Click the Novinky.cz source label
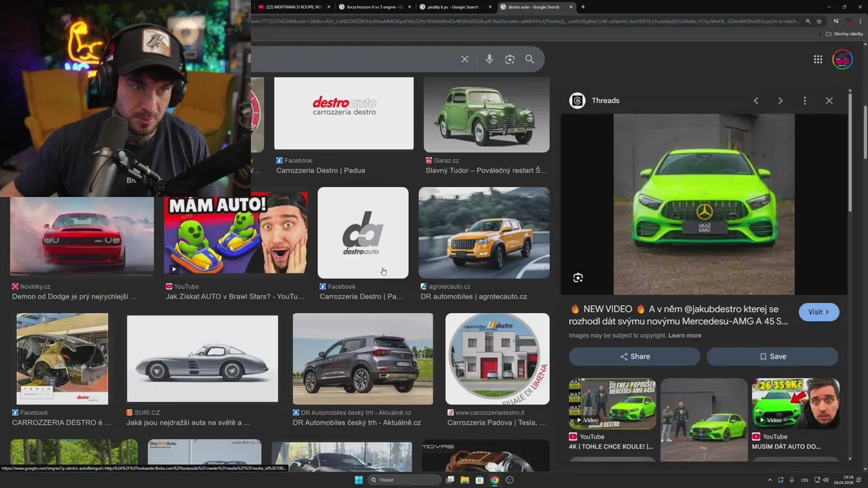Image resolution: width=868 pixels, height=488 pixels. (31, 287)
